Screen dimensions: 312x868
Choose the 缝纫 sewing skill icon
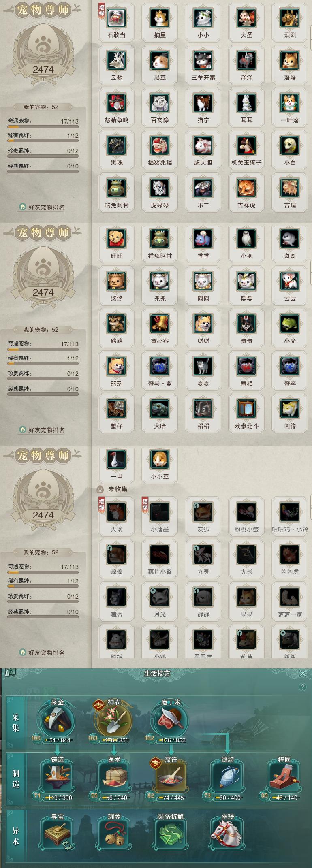227,777
